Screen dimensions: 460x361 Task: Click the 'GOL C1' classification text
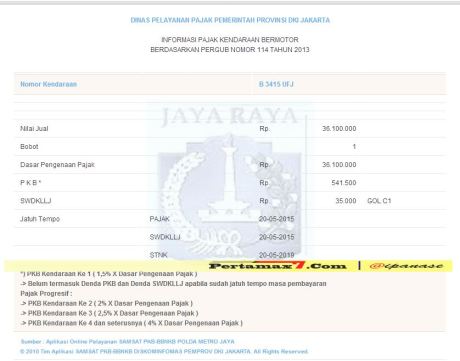click(379, 201)
